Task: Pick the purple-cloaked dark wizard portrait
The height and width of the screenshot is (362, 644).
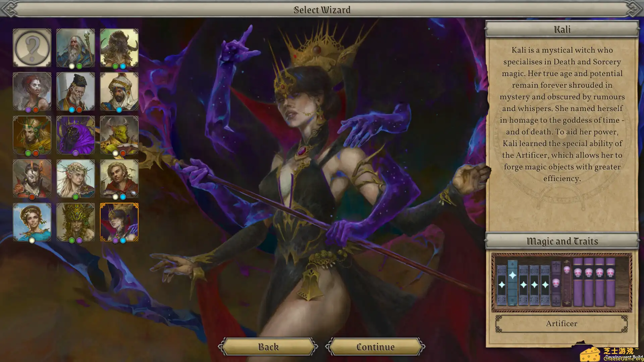Action: tap(75, 135)
